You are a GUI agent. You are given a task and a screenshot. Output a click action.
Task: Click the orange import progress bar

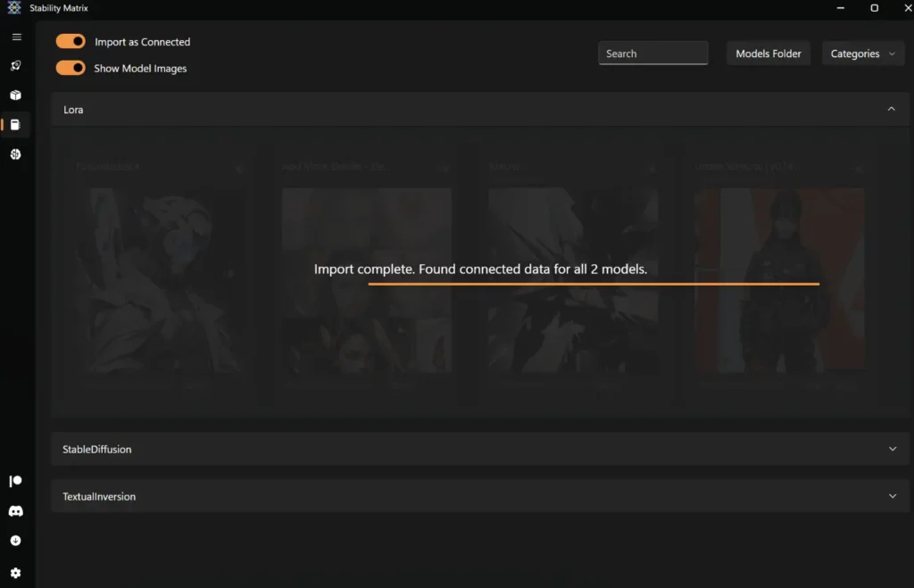coord(594,284)
